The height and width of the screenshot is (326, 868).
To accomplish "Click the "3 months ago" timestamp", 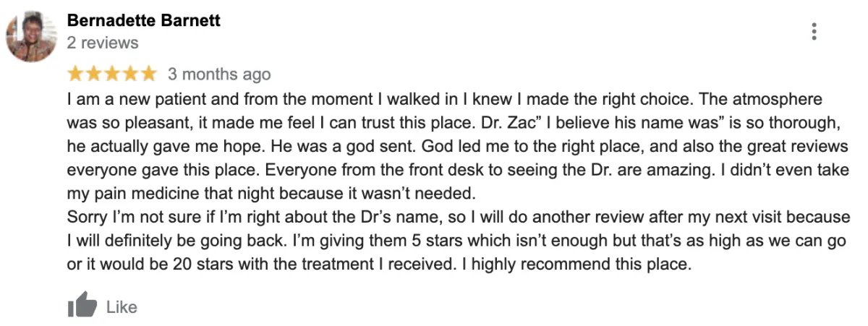I will pos(219,74).
